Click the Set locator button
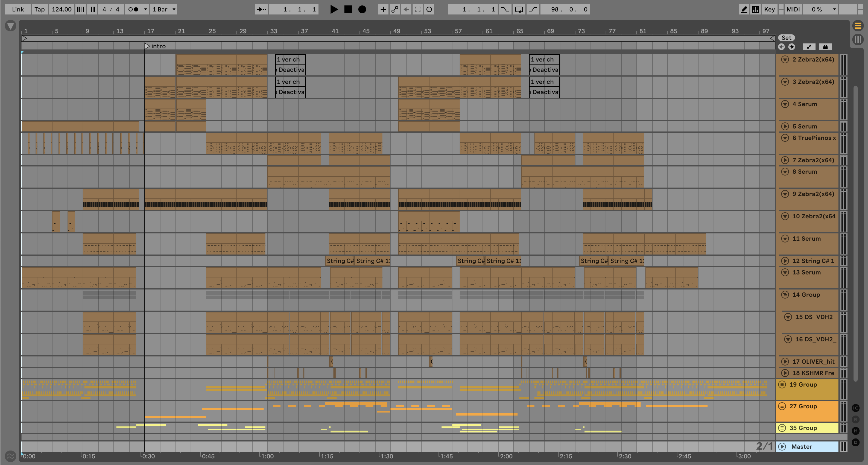This screenshot has height=465, width=868. click(x=786, y=38)
